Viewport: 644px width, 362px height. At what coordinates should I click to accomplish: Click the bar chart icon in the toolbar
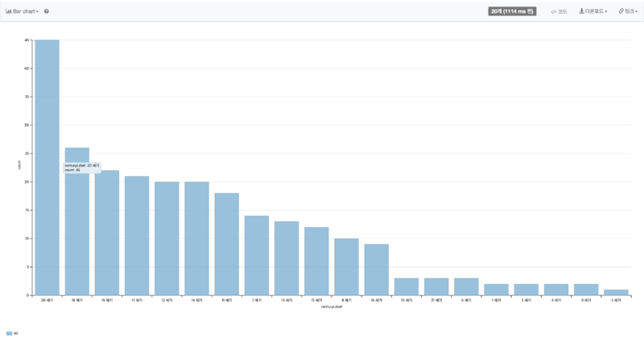(9, 11)
